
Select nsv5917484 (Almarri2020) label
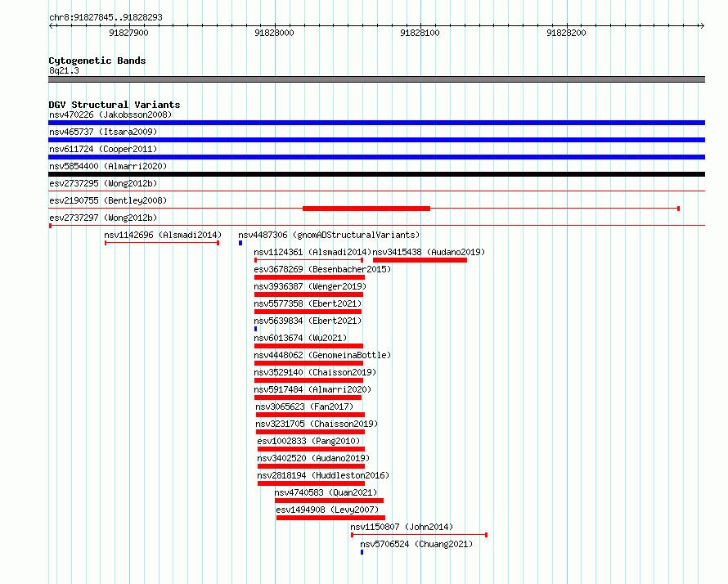(x=312, y=389)
